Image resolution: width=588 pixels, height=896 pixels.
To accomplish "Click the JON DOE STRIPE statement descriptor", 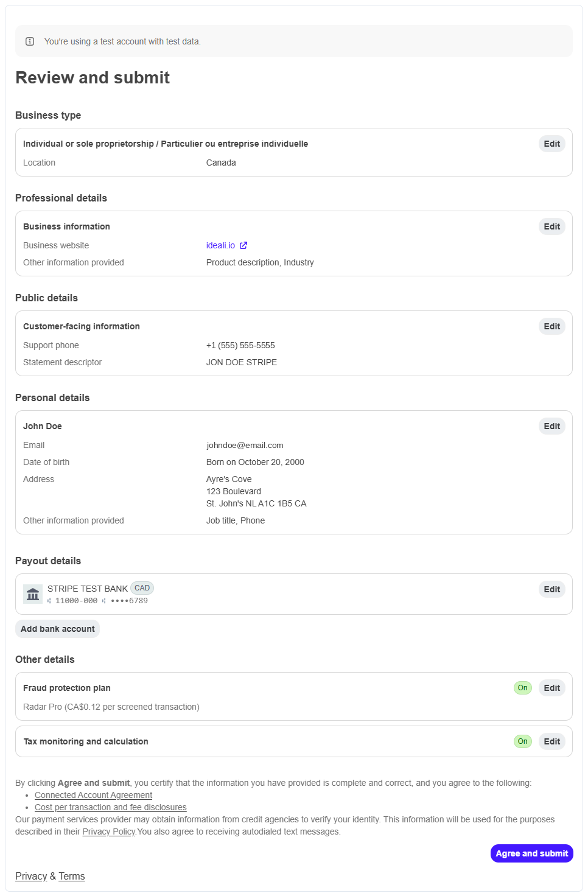I will 242,362.
